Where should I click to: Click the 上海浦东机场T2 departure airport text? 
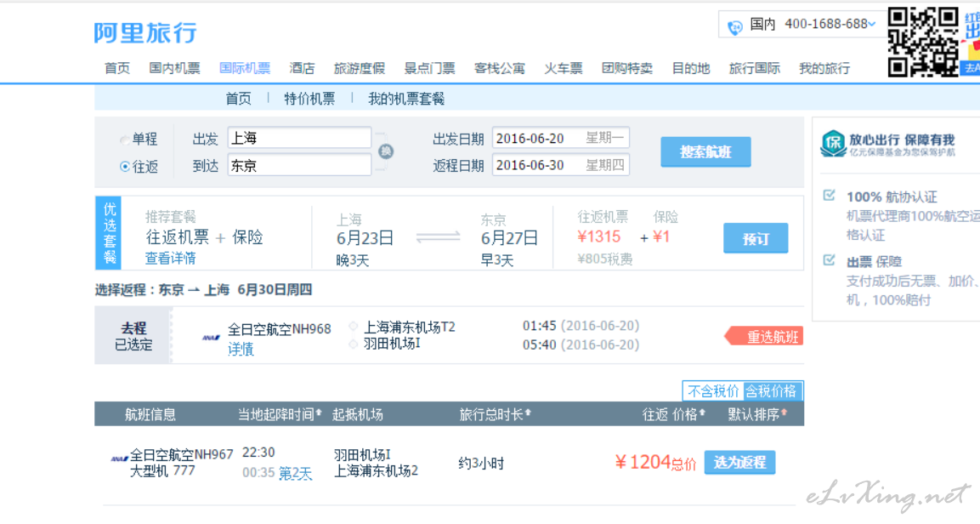410,327
